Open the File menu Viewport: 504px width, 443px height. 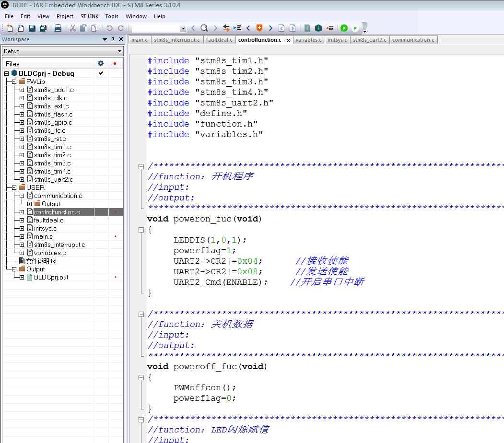click(9, 16)
